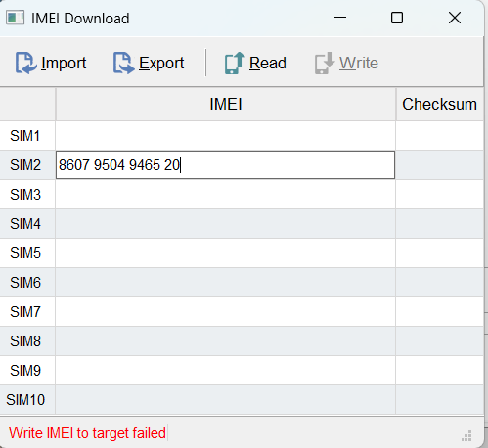Screen dimensions: 488x448
Task: Click the SIM8 Checksum cell
Action: click(440, 341)
